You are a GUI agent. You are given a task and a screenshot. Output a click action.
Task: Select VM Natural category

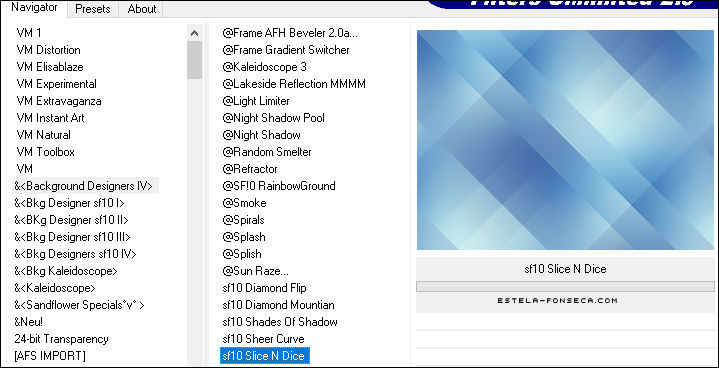coord(44,135)
